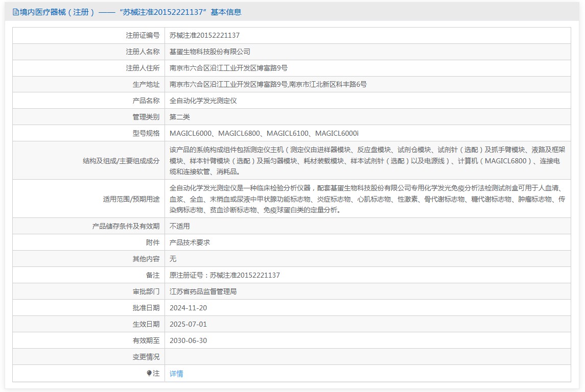Click production address mentioning 科丰路6号

[x=268, y=85]
